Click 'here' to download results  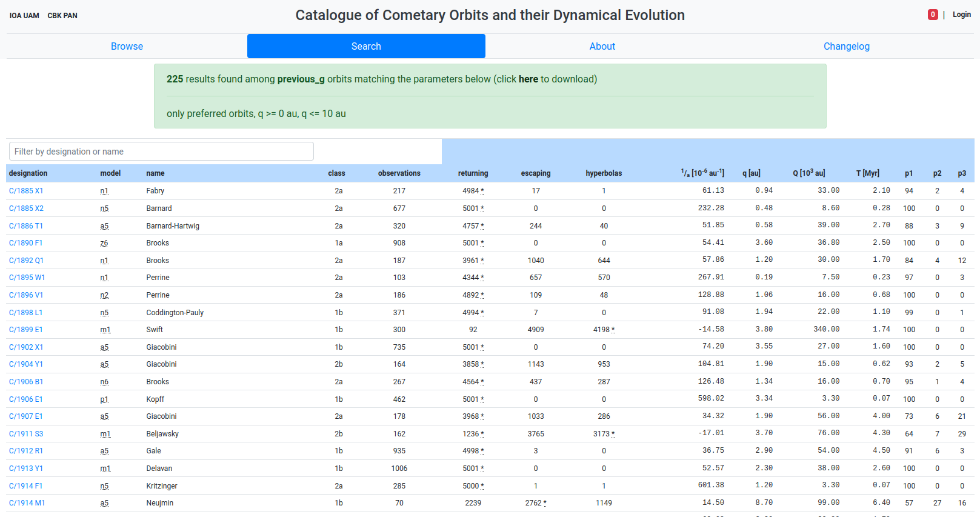pyautogui.click(x=528, y=79)
